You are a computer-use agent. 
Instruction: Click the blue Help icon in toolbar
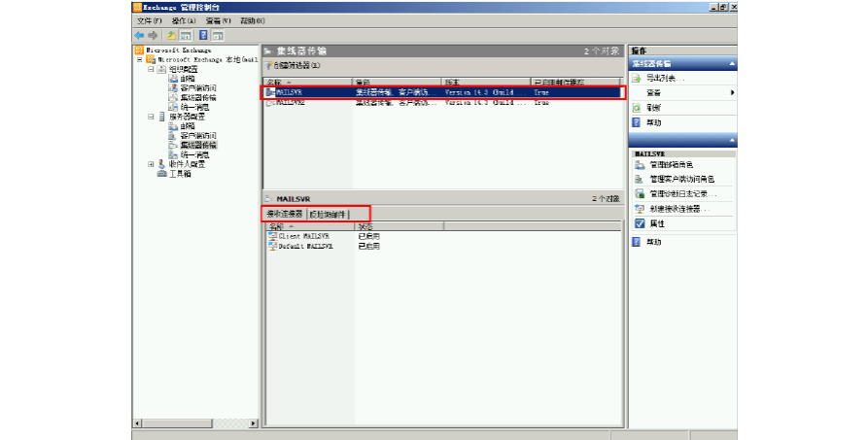point(203,35)
